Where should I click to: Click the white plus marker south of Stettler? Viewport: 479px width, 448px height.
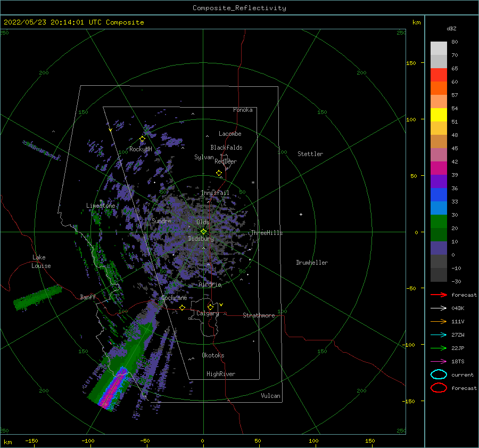click(301, 214)
